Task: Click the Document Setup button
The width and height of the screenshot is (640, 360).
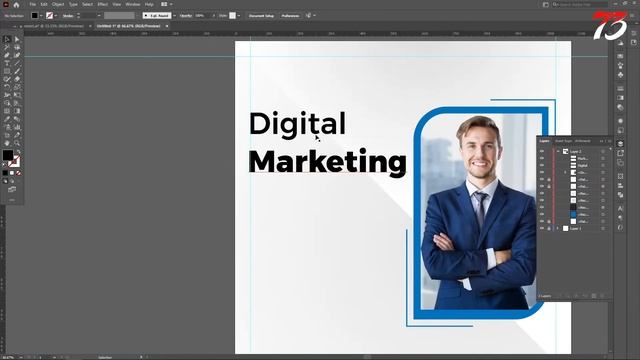Action: tap(261, 16)
